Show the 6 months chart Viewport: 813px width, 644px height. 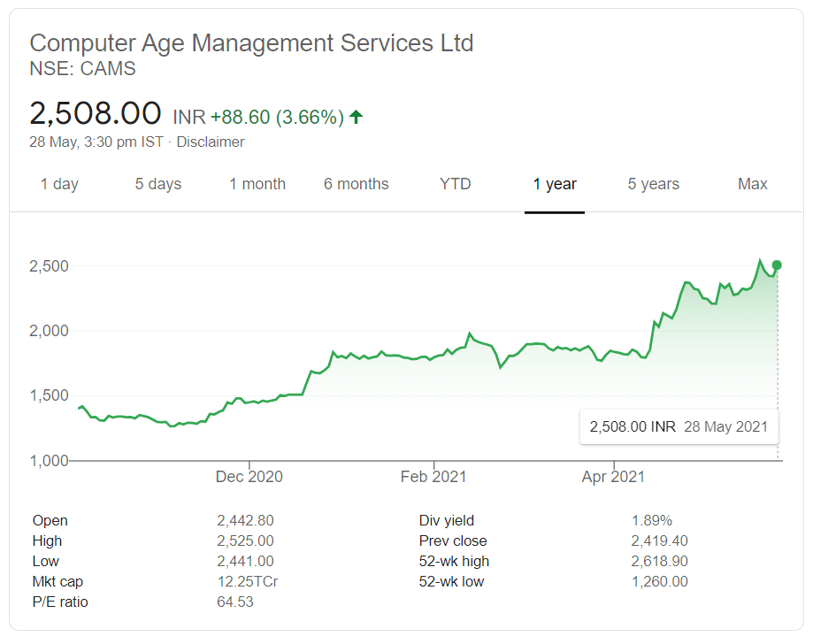tap(357, 184)
